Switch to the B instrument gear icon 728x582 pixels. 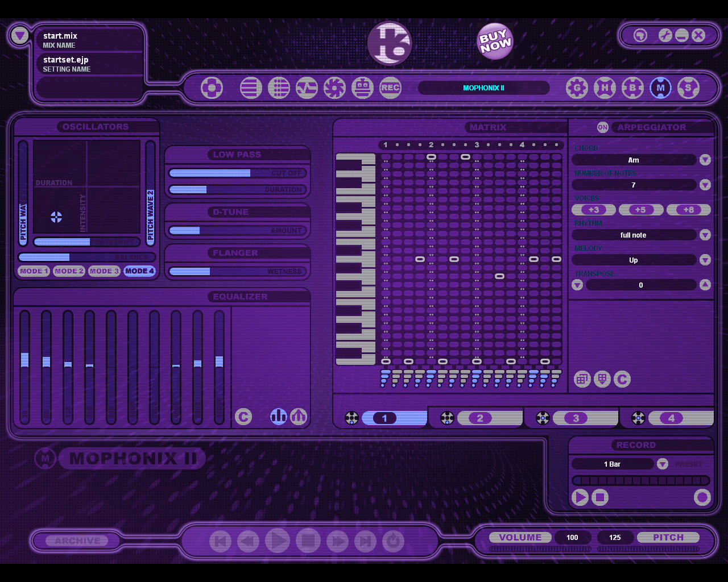click(x=632, y=88)
